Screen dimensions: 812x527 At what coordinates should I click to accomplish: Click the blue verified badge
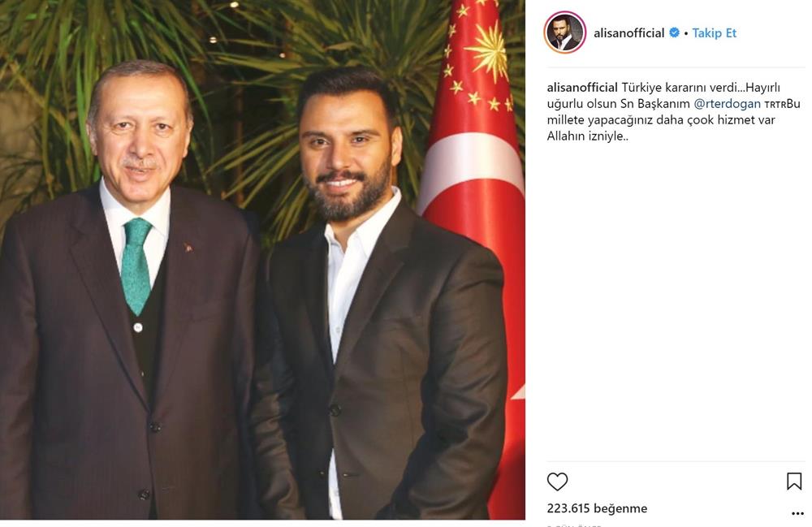(x=674, y=32)
